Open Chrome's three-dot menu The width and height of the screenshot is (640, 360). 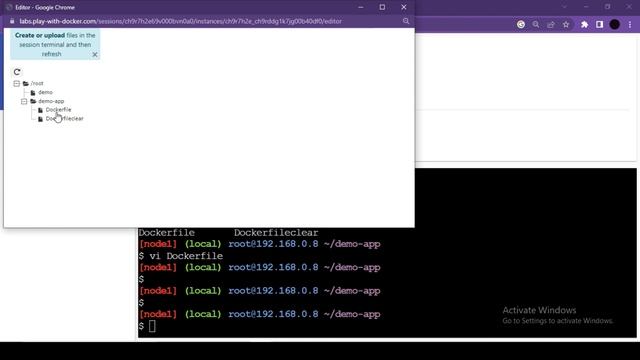630,24
